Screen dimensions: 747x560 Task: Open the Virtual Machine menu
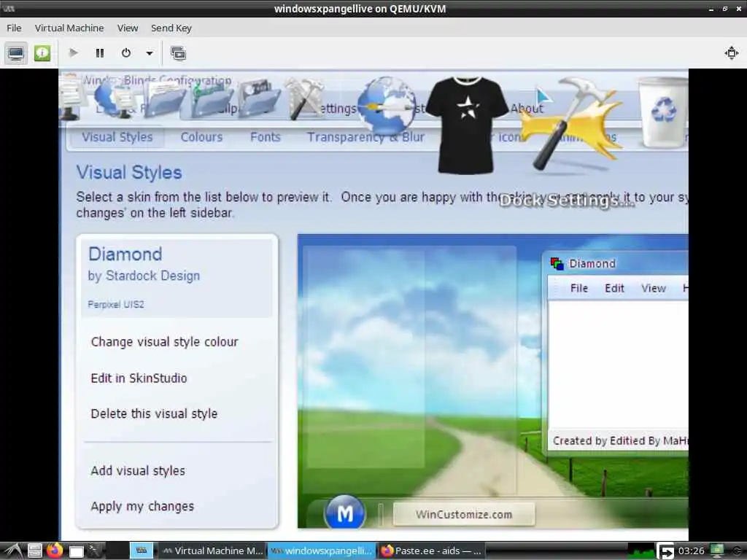click(x=69, y=28)
